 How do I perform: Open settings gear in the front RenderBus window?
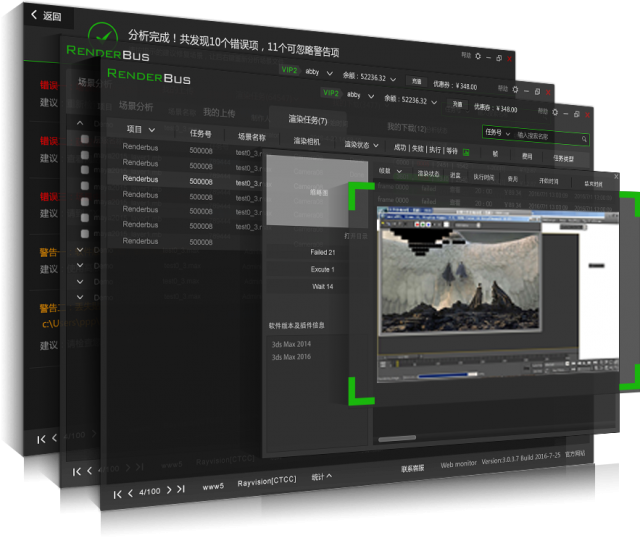[555, 112]
